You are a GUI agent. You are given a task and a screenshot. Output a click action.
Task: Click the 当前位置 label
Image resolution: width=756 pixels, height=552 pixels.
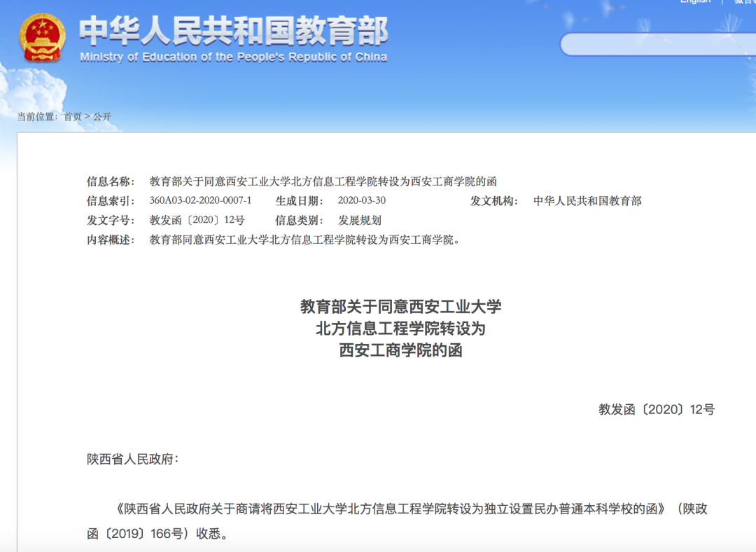tap(36, 117)
